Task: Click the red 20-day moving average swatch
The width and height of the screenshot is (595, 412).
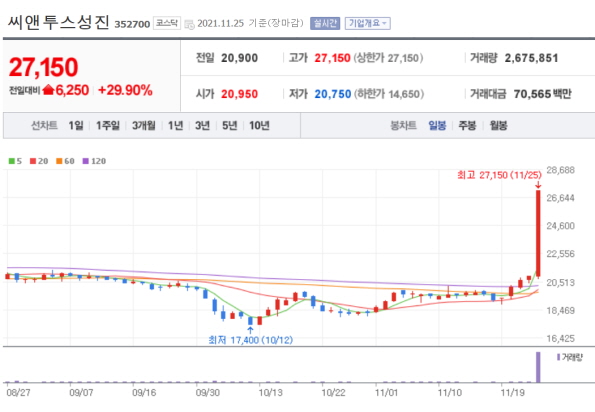Action: pyautogui.click(x=33, y=161)
